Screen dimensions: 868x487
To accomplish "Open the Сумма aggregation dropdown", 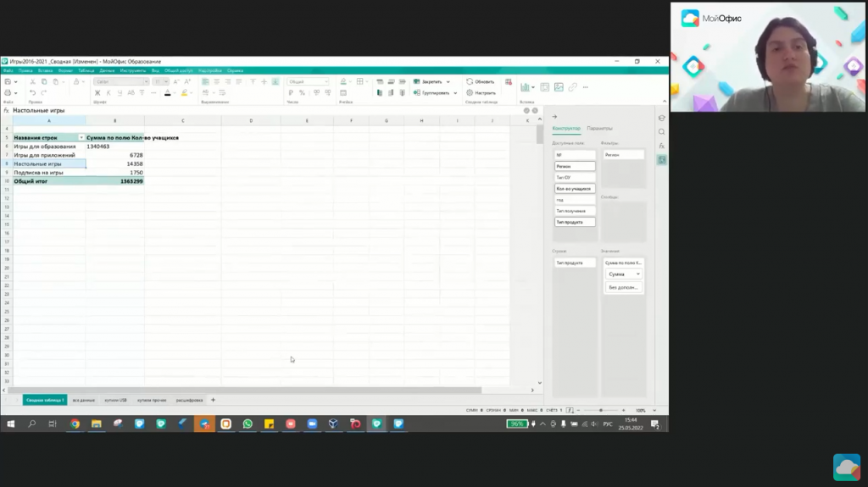I will [x=623, y=274].
